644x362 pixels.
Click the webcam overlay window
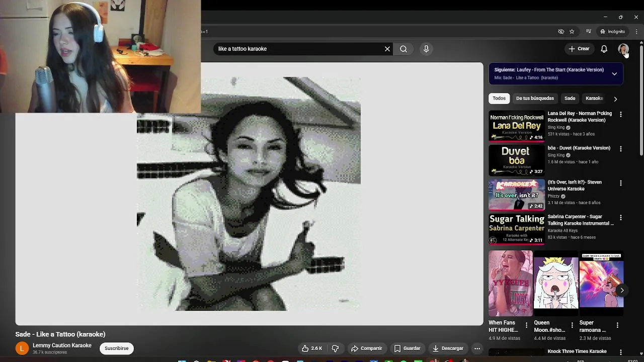click(101, 56)
